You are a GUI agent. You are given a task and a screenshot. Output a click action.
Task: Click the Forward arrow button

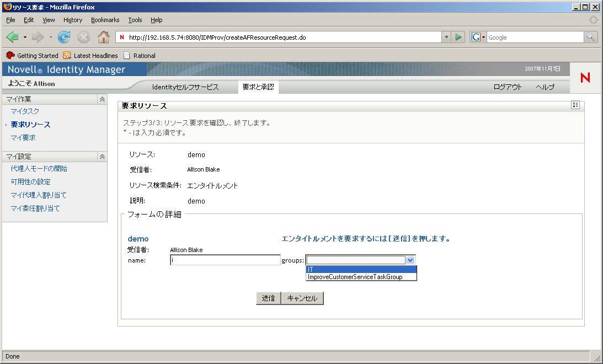(x=38, y=38)
